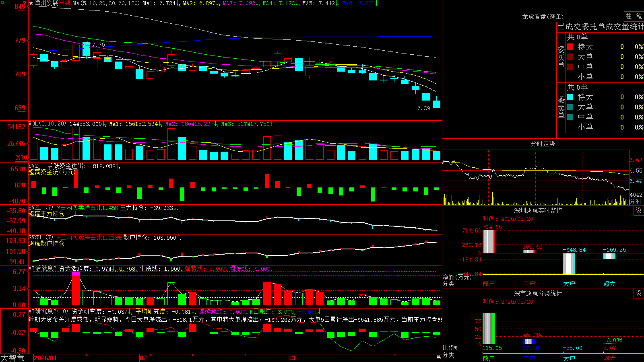The image size is (644, 362).
Task: Click the 2026/01 date marker
Action: [x=45, y=358]
